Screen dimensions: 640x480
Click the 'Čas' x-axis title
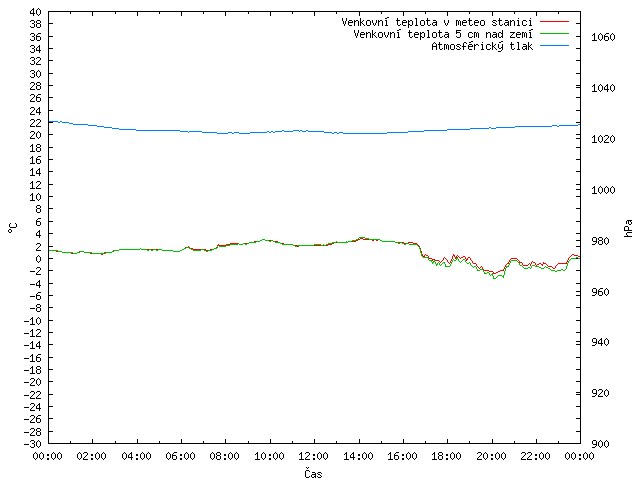click(x=313, y=473)
